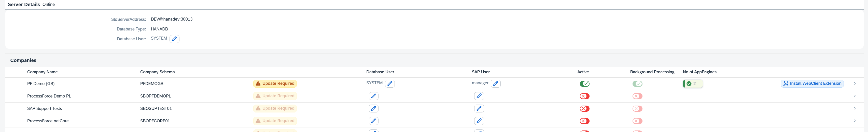Open SAP Support Tests row chevron
The height and width of the screenshot is (132, 868).
pyautogui.click(x=855, y=108)
